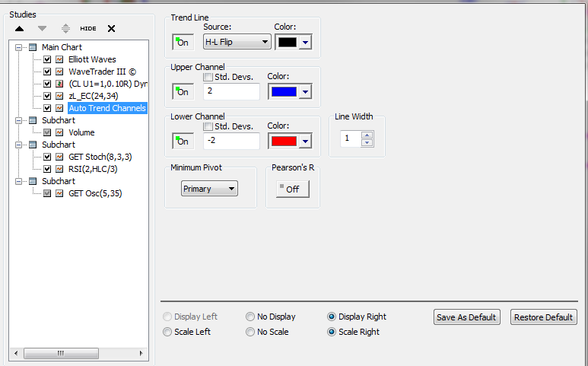Screen dimensions: 588x366
Task: Select GET Stoch(8,3,3) study row
Action: (x=100, y=157)
